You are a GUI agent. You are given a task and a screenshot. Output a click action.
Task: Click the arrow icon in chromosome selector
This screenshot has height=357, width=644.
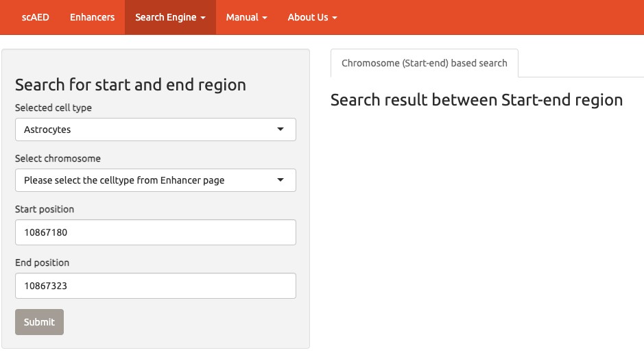[280, 180]
